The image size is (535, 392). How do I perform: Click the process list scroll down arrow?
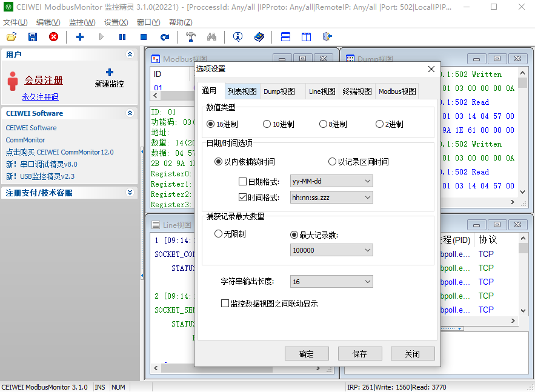[522, 310]
